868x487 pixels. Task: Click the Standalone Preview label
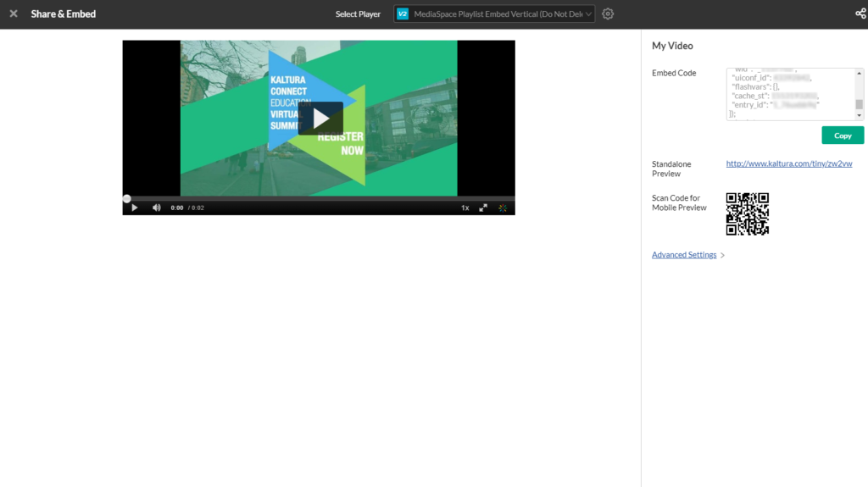click(671, 169)
